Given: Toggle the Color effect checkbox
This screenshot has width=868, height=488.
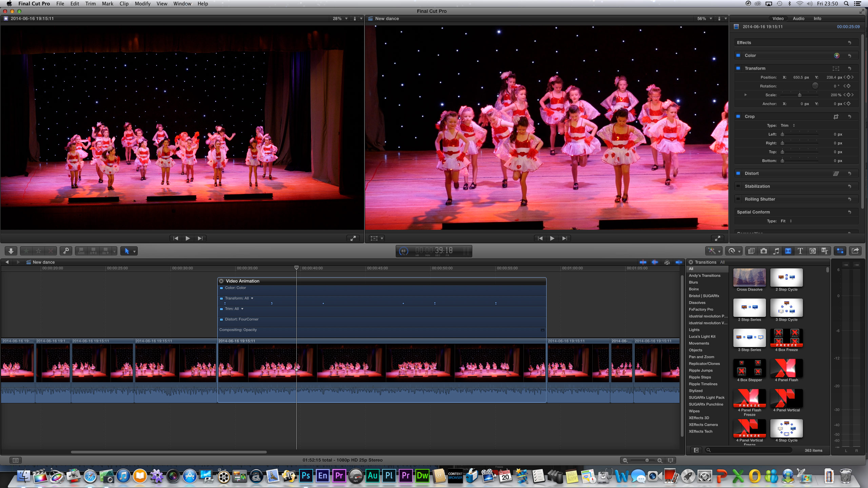Looking at the screenshot, I should pyautogui.click(x=738, y=55).
